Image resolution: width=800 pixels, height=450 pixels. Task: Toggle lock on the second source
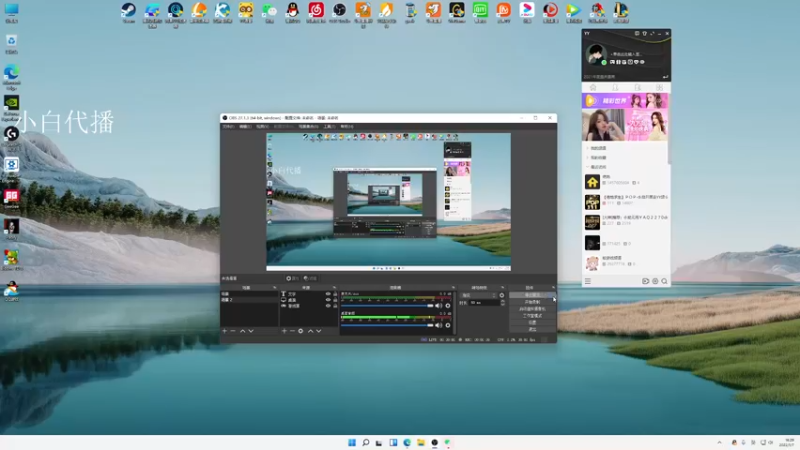[x=335, y=300]
